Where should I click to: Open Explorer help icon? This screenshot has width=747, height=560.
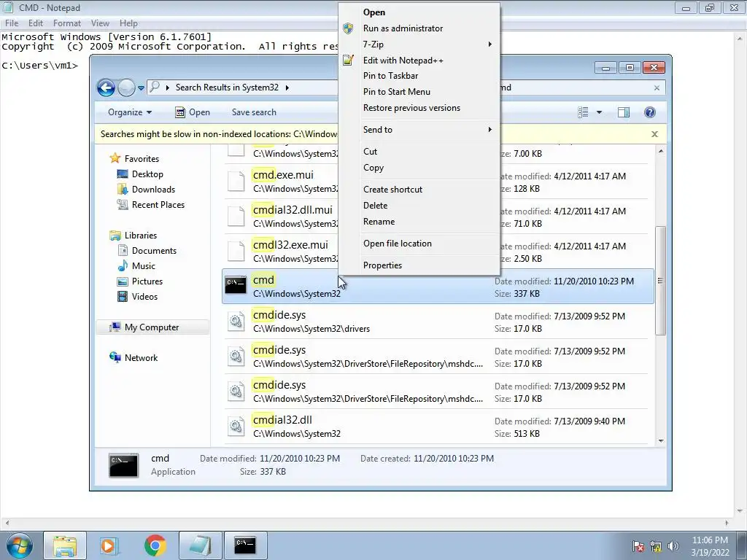[x=650, y=112]
